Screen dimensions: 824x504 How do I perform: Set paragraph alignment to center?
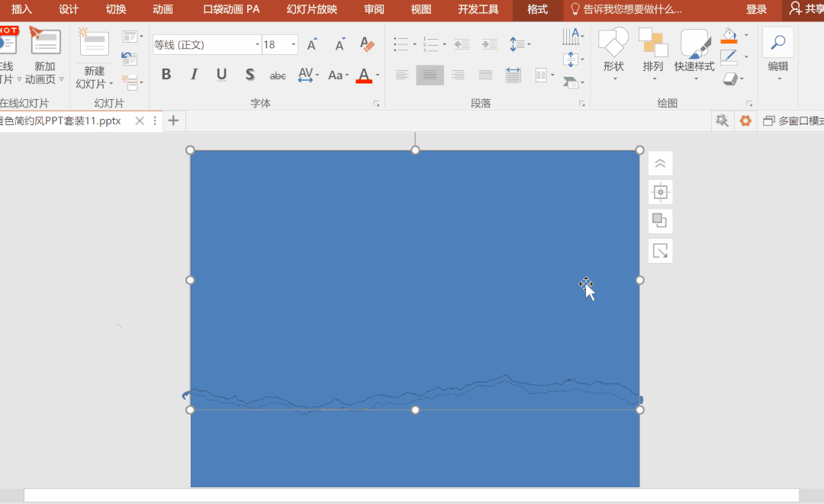pos(430,75)
